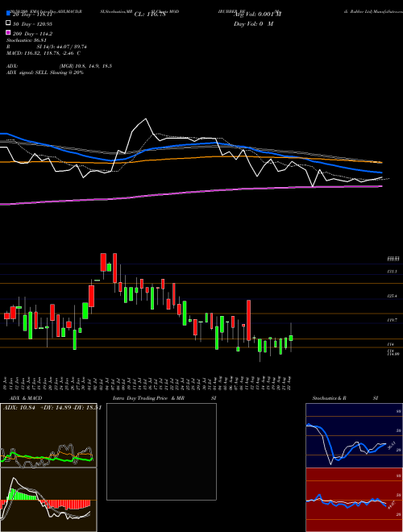Click the magenta 200 Day legend swatch

(x=8, y=33)
